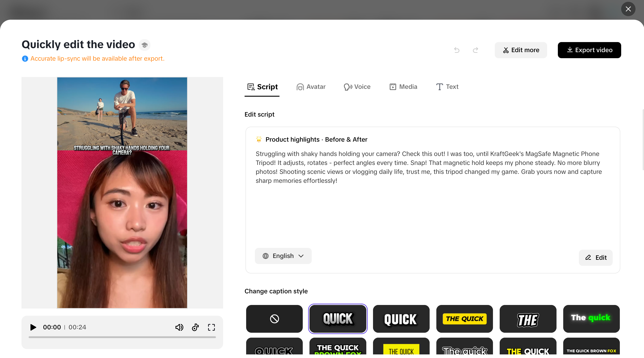The width and height of the screenshot is (644, 358).
Task: Enter fullscreen video preview
Action: pos(211,327)
